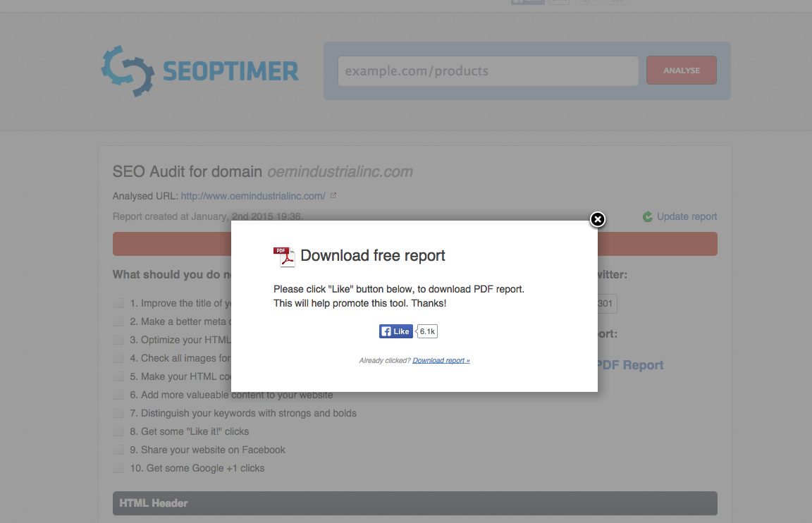Open the "Download report »" link
The width and height of the screenshot is (812, 523).
441,360
